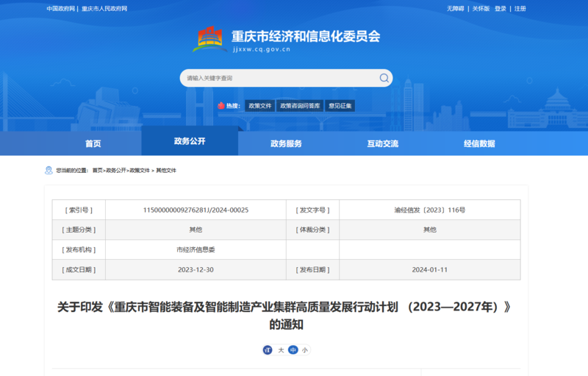Viewport: 588px width, 376px height.
Task: Click the [ 体裁分类 ] label cell
Action: (x=313, y=230)
